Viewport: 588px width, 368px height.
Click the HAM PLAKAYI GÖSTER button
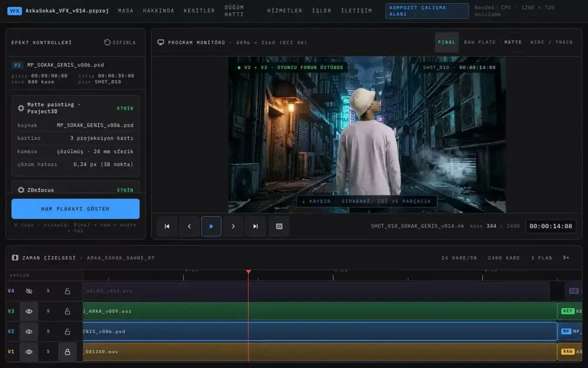pos(75,209)
